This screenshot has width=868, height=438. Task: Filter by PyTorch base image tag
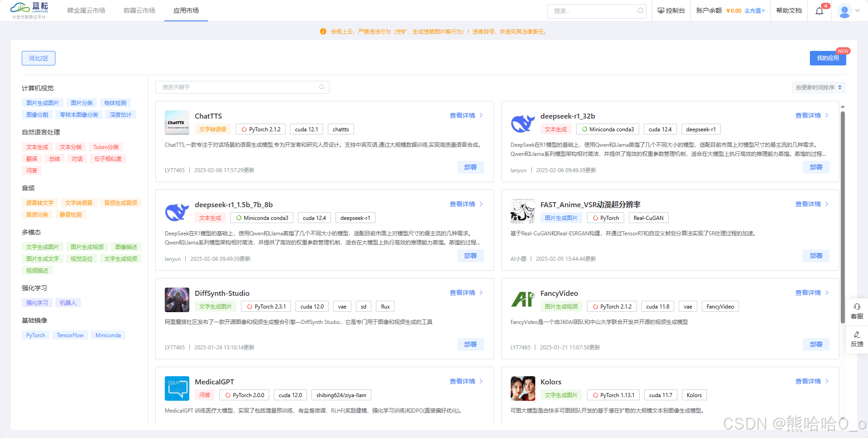(x=36, y=335)
